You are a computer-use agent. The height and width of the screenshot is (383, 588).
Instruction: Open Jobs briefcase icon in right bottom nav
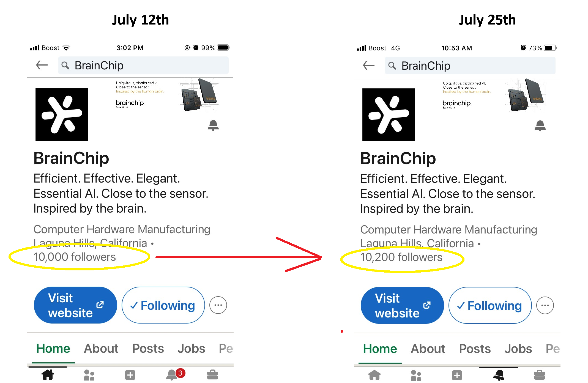click(539, 375)
